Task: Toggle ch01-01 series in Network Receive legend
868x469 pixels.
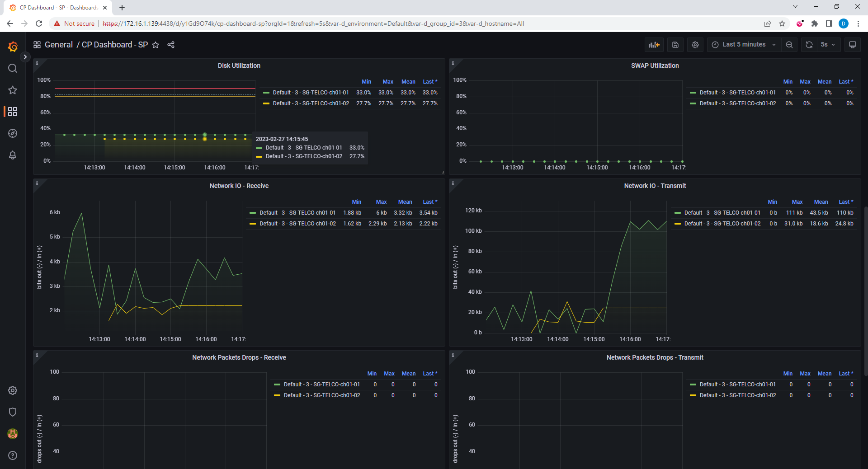Action: click(x=297, y=213)
